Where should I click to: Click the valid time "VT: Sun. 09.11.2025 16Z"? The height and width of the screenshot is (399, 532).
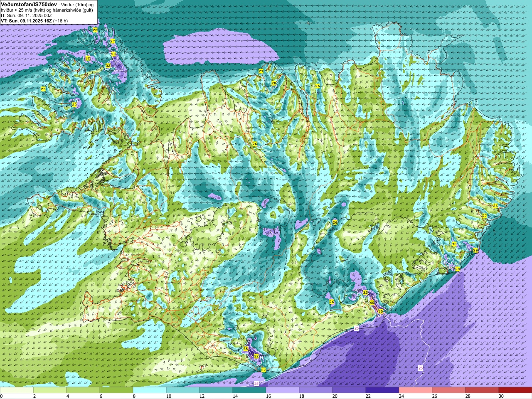(26, 21)
